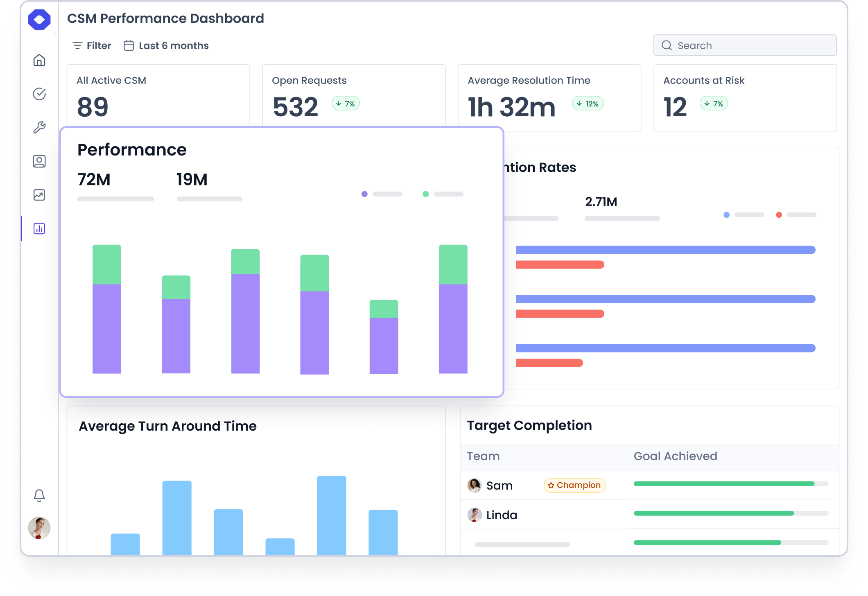Select the Goal Achieved column header
868x596 pixels.
tap(675, 456)
